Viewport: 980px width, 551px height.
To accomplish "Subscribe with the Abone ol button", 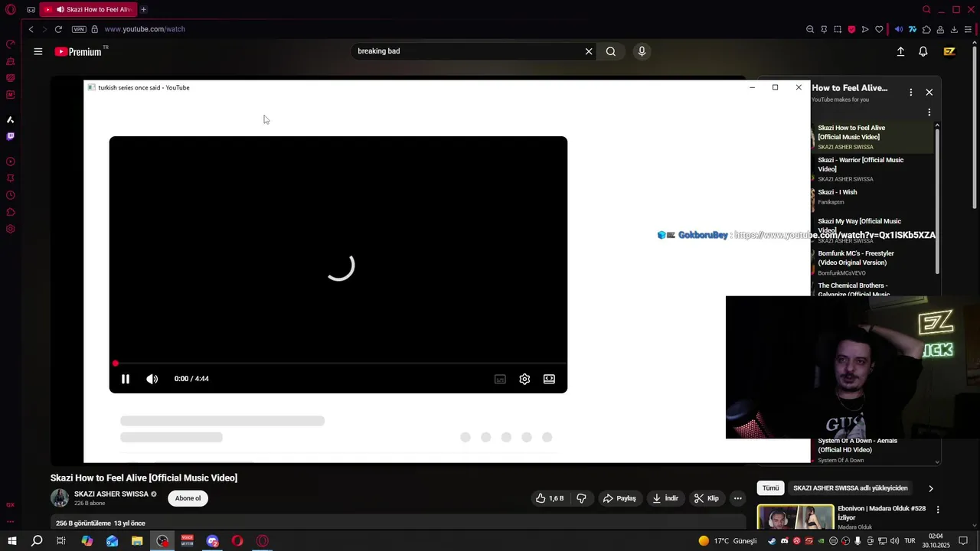I will pyautogui.click(x=188, y=498).
